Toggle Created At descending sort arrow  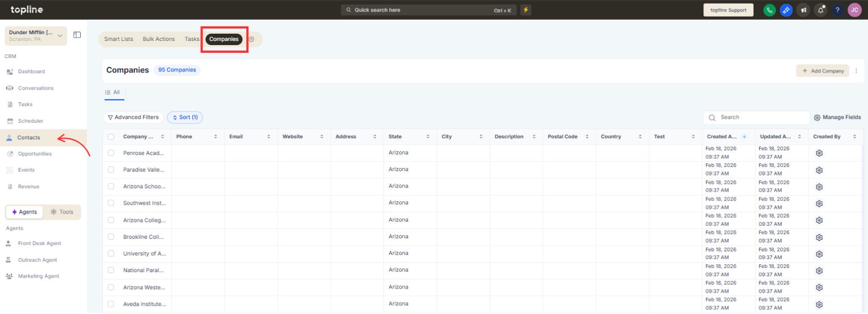(x=744, y=137)
